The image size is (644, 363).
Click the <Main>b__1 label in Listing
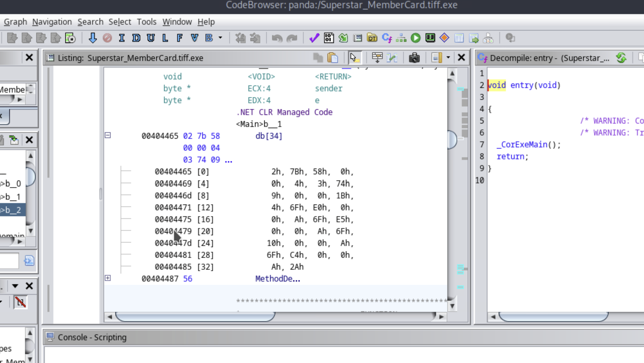(259, 124)
